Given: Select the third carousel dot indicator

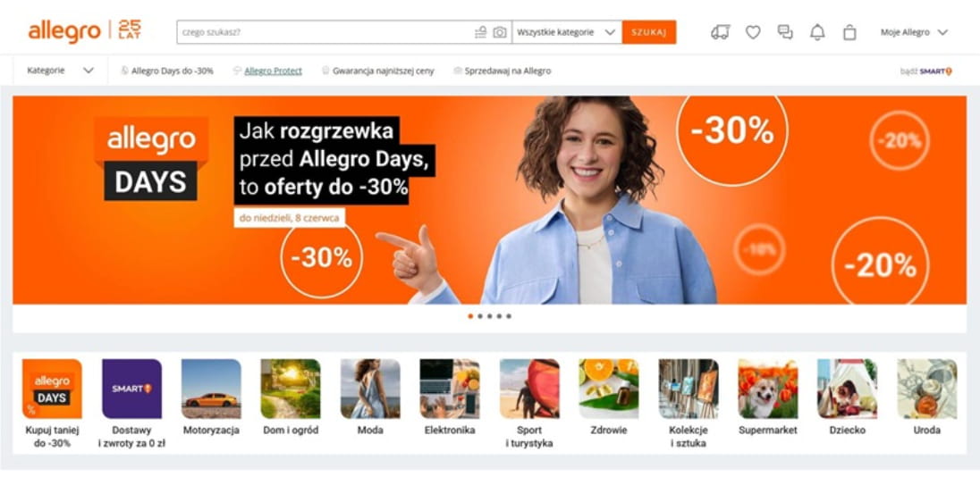Looking at the screenshot, I should point(489,316).
